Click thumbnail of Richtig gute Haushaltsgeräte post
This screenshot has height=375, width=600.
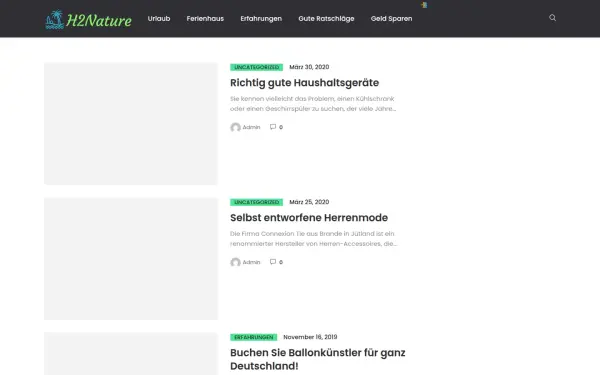[131, 124]
